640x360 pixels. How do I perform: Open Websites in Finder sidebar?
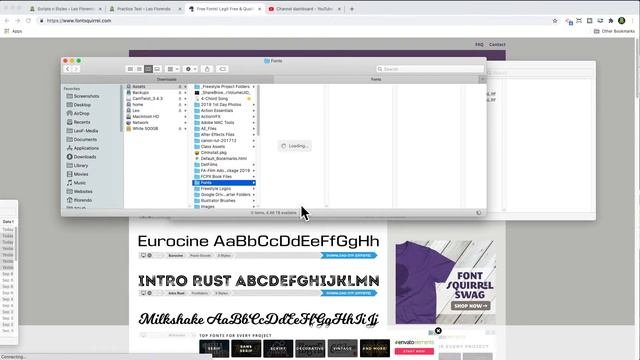(x=80, y=191)
